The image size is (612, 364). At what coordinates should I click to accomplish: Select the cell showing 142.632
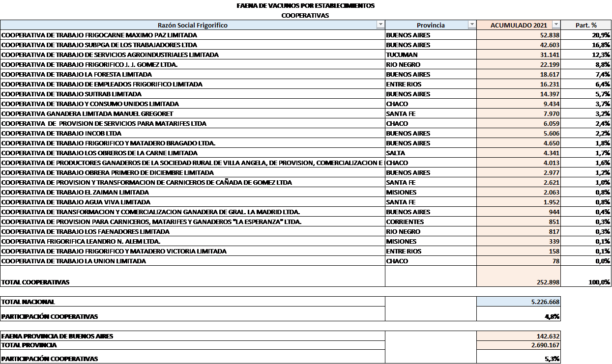(519, 336)
